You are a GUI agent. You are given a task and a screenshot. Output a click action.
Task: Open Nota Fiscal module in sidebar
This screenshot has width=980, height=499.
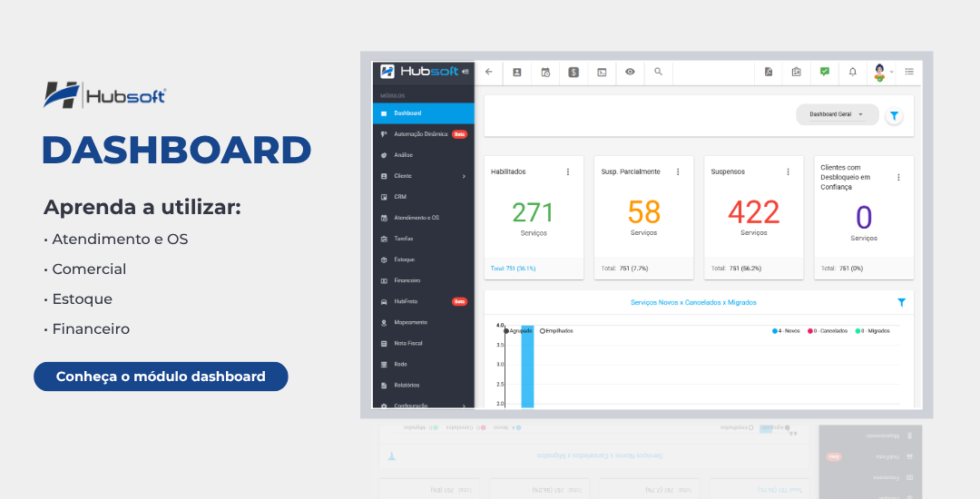(424, 344)
